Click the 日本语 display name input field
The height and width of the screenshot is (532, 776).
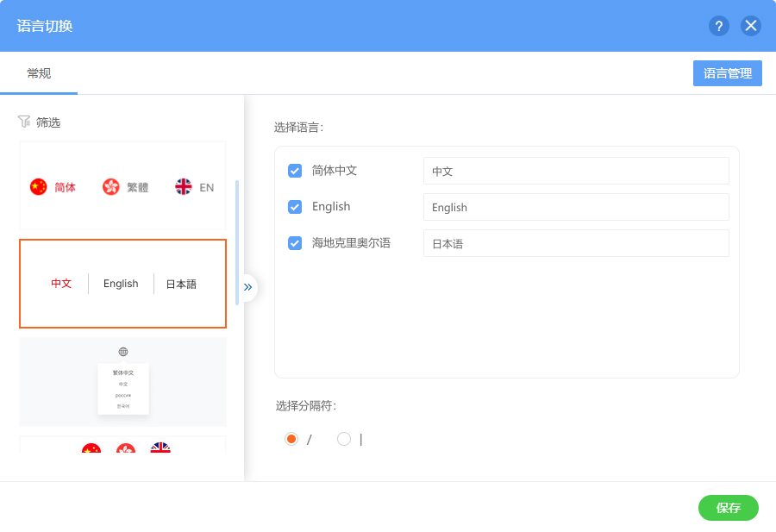click(x=576, y=243)
